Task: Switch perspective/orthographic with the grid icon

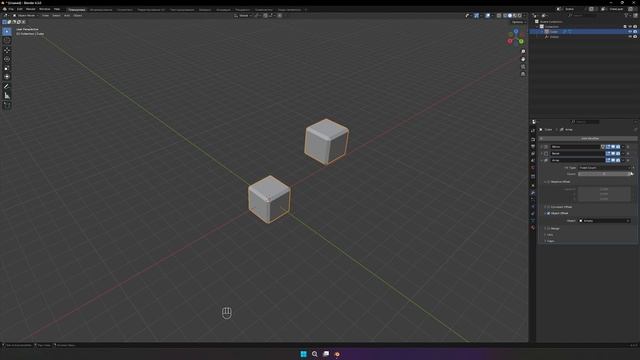Action: click(x=523, y=74)
